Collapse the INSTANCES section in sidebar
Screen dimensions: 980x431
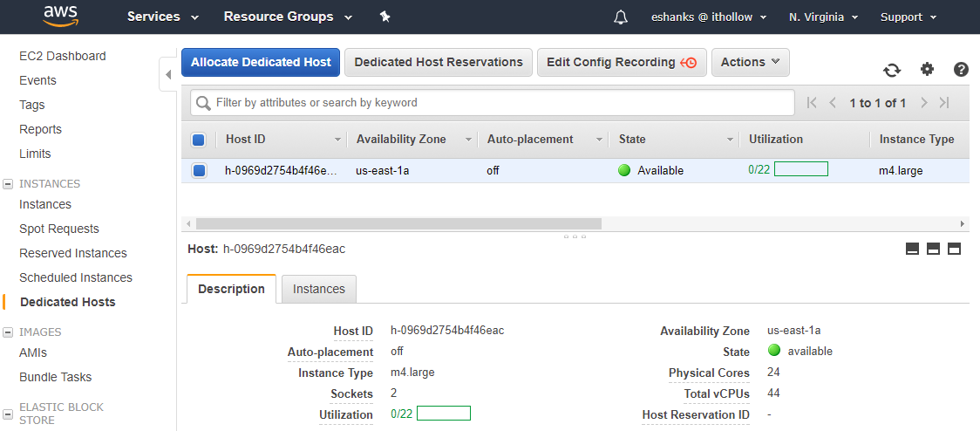click(x=9, y=184)
